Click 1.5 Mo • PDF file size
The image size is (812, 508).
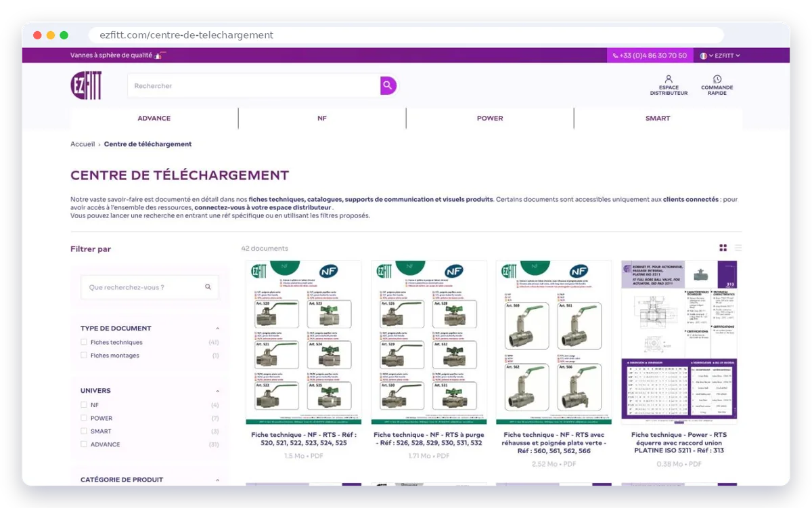pyautogui.click(x=304, y=456)
